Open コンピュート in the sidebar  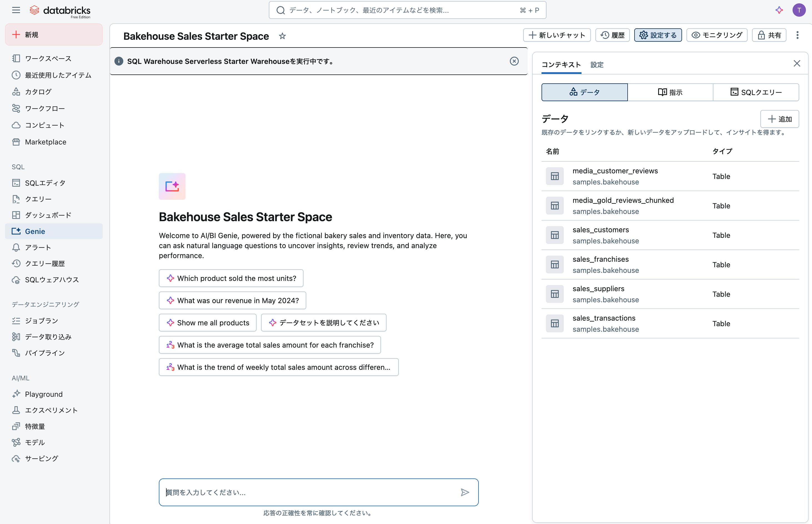pos(54,125)
